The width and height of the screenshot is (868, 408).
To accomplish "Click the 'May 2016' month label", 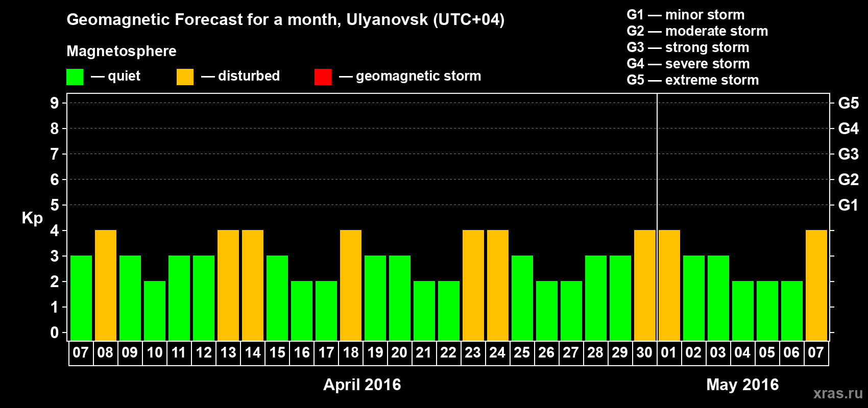I will (742, 385).
